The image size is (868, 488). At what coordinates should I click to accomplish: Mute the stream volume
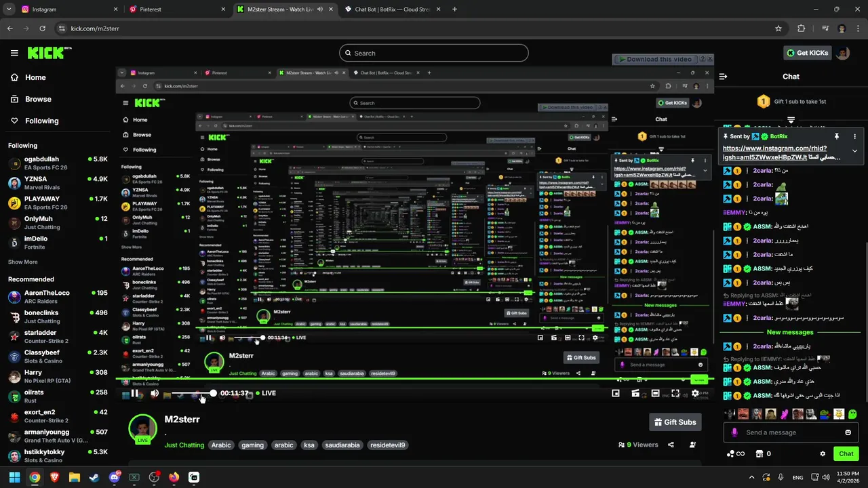pyautogui.click(x=155, y=393)
